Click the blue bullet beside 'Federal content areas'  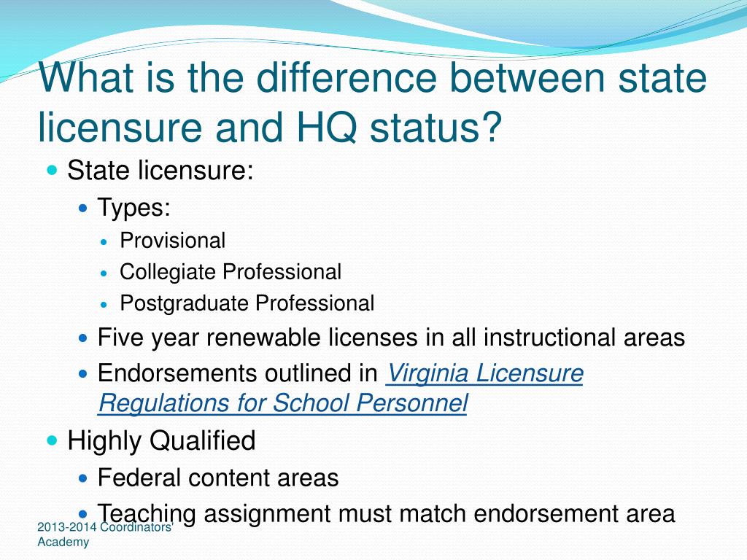[83, 478]
